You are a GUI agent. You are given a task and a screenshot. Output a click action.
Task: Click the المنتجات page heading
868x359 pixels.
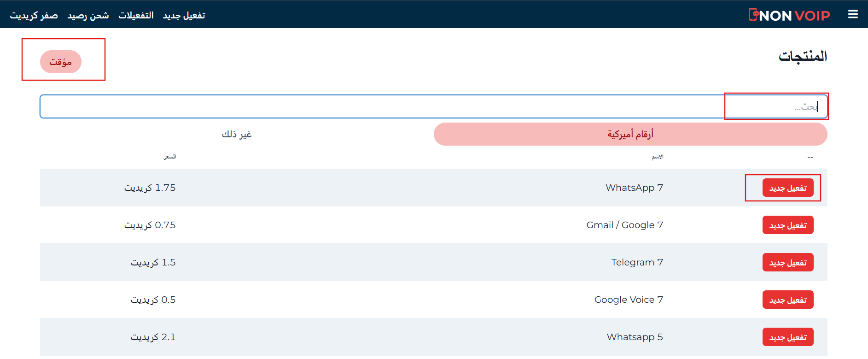[803, 56]
